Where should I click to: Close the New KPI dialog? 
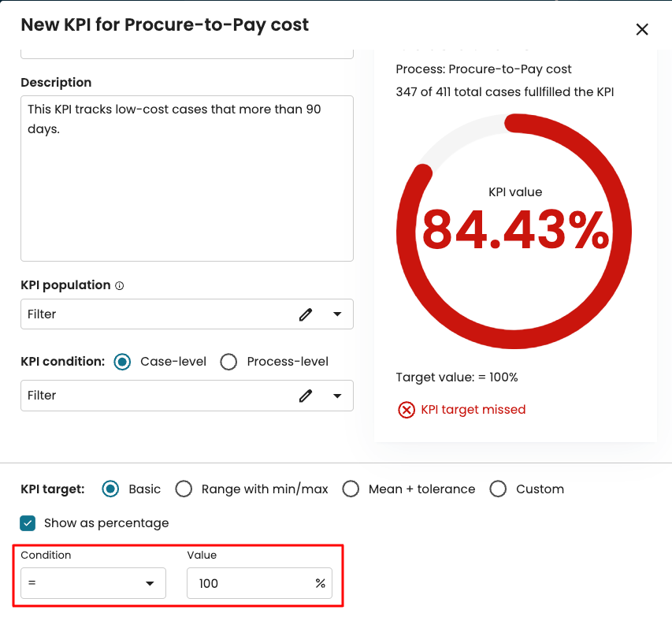[642, 29]
